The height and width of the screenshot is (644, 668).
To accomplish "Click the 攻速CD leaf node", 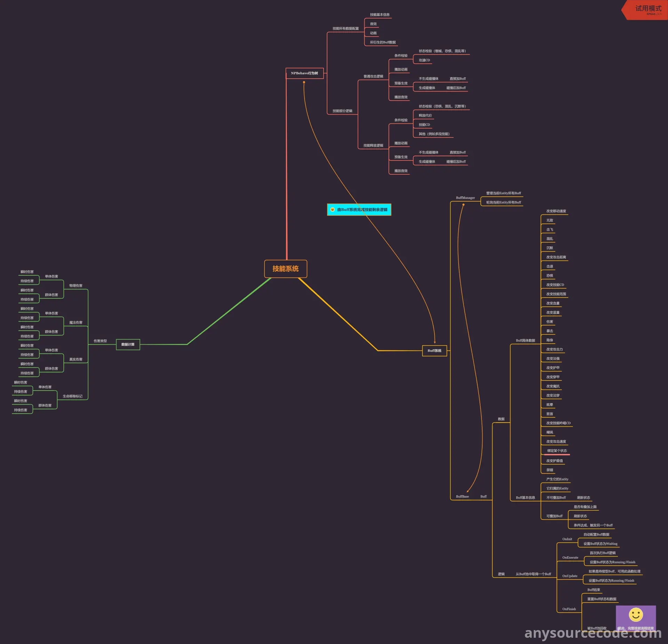I will [424, 60].
